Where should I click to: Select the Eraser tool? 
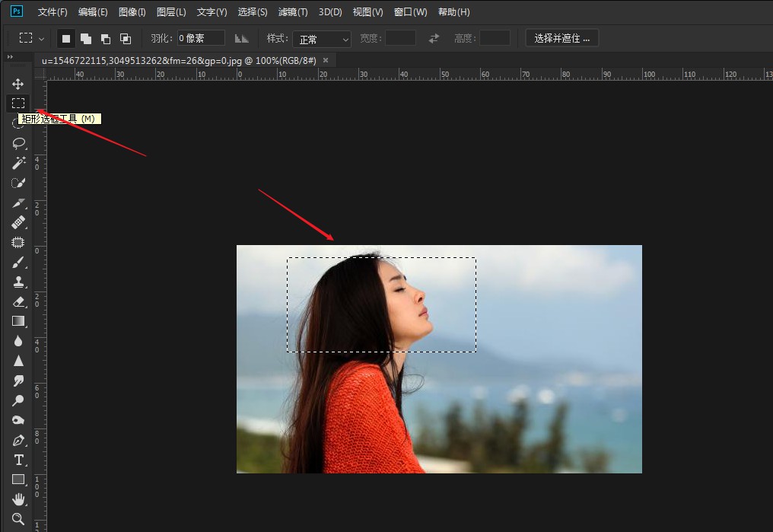18,301
